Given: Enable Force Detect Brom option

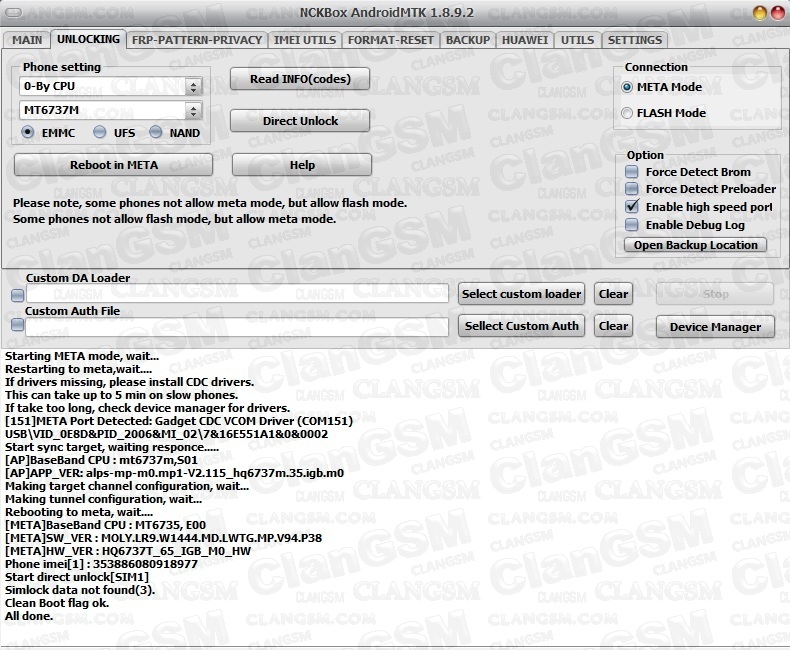Looking at the screenshot, I should click(631, 172).
